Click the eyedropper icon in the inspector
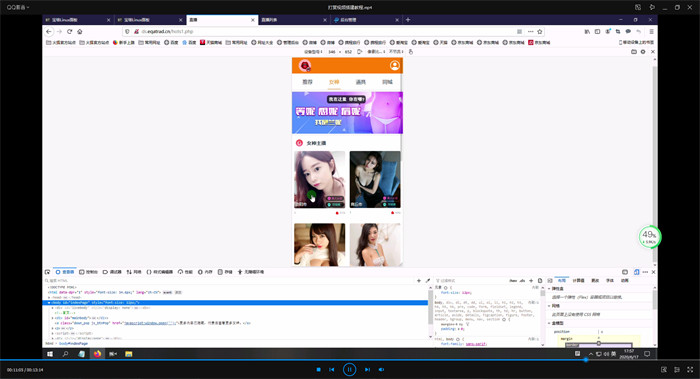700x379 pixels. (x=428, y=281)
